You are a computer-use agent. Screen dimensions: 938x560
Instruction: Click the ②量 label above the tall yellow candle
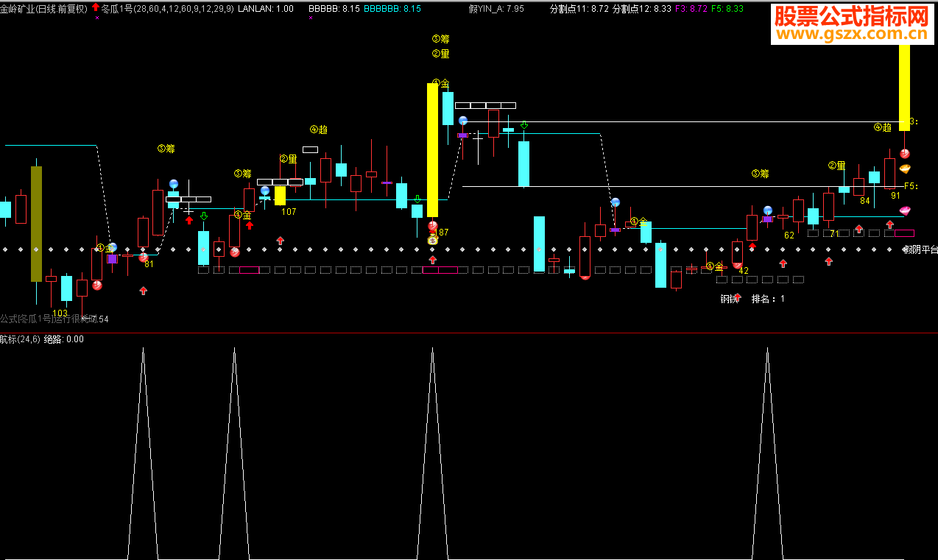click(440, 54)
